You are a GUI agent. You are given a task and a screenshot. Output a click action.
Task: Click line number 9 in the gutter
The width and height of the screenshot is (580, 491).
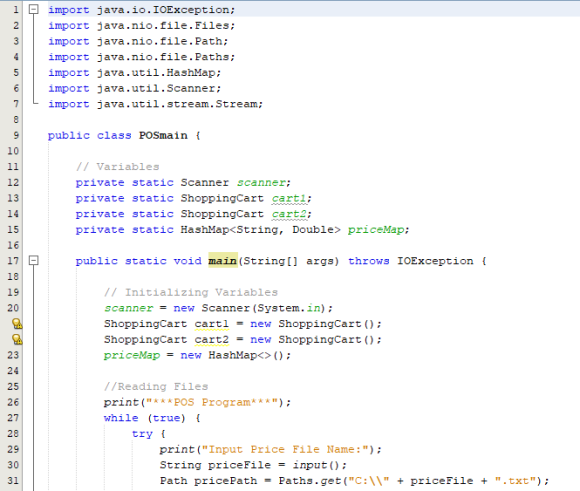point(16,135)
